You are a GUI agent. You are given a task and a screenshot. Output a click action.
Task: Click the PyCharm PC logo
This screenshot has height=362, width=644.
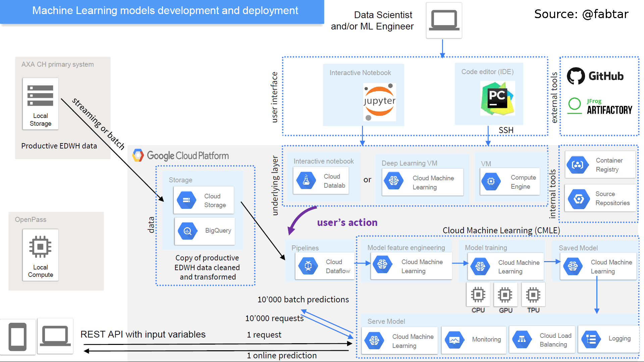pos(497,98)
